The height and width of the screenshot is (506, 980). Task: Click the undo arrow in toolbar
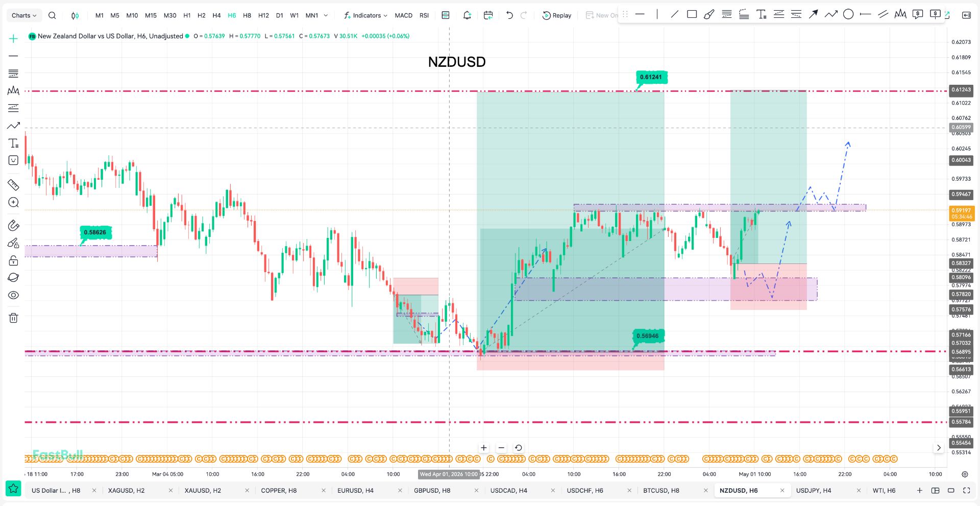click(509, 15)
